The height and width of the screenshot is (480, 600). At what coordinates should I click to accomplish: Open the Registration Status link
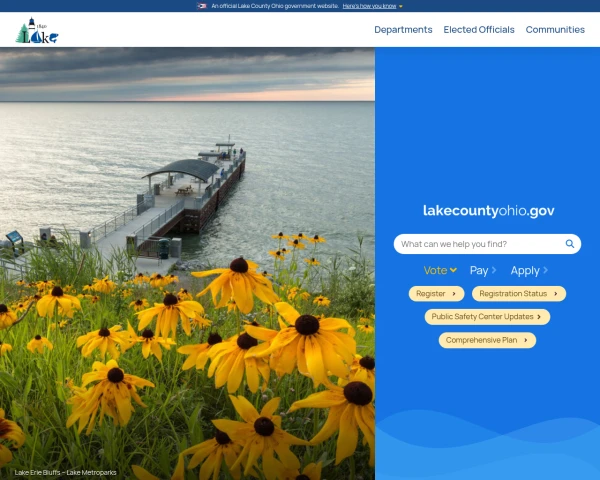(513, 294)
